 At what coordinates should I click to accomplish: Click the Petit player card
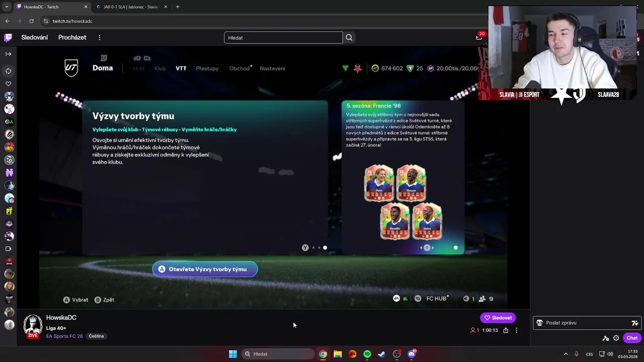tap(379, 183)
